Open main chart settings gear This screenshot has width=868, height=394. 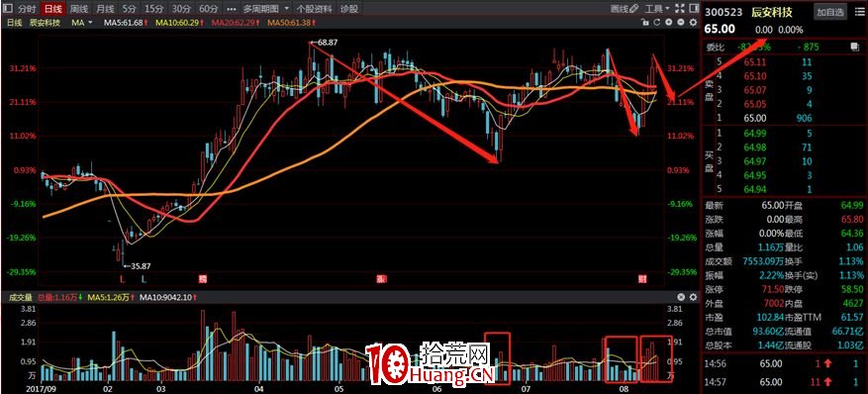pos(693,23)
